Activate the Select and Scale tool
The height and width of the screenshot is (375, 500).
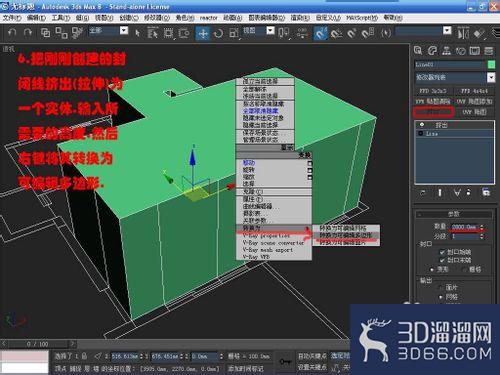tap(234, 33)
